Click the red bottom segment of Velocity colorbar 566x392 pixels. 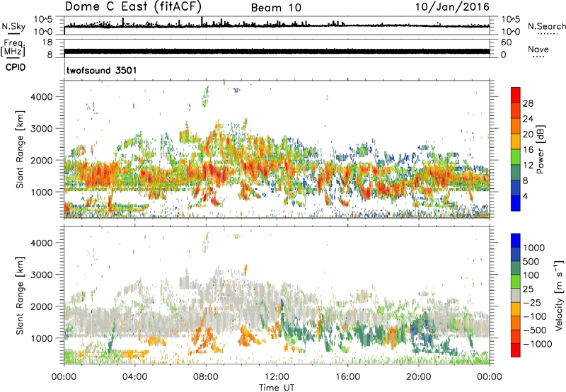pyautogui.click(x=516, y=350)
